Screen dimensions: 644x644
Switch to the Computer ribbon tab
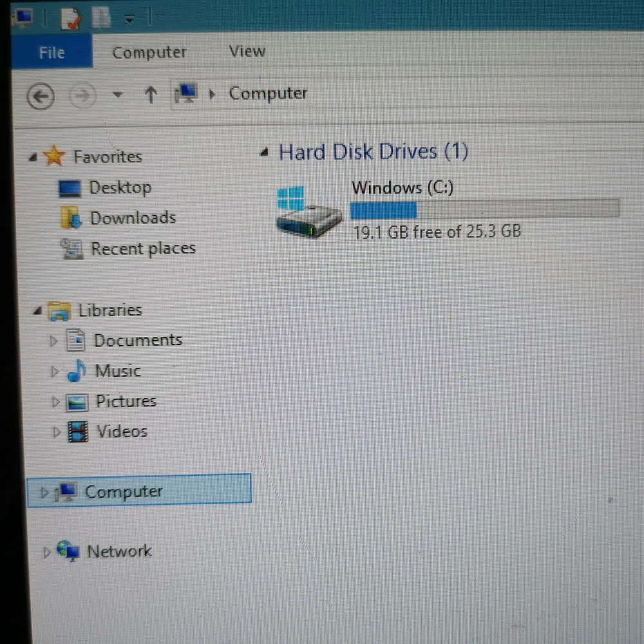(x=149, y=52)
